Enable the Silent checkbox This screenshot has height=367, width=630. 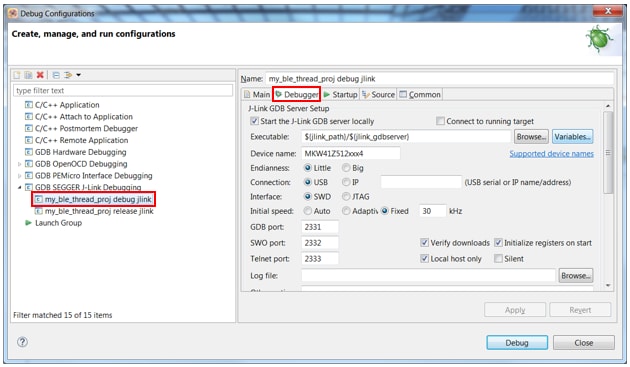click(x=498, y=258)
